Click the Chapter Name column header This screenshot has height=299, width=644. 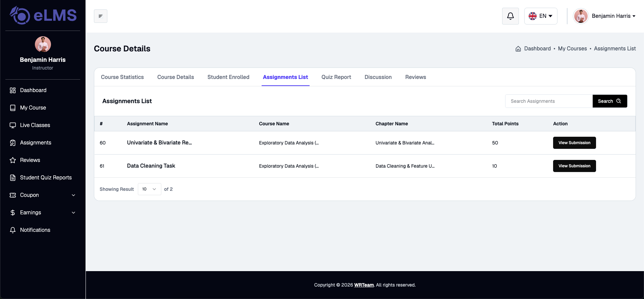point(392,124)
